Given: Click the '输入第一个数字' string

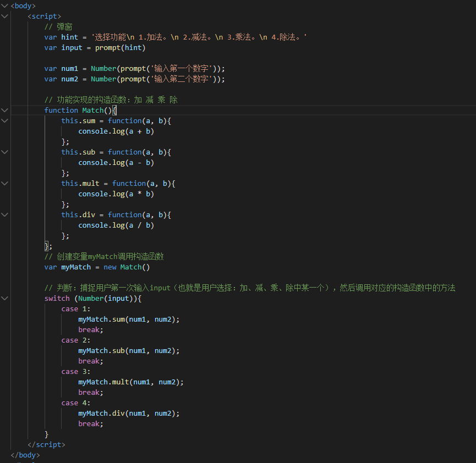Looking at the screenshot, I should coord(181,69).
